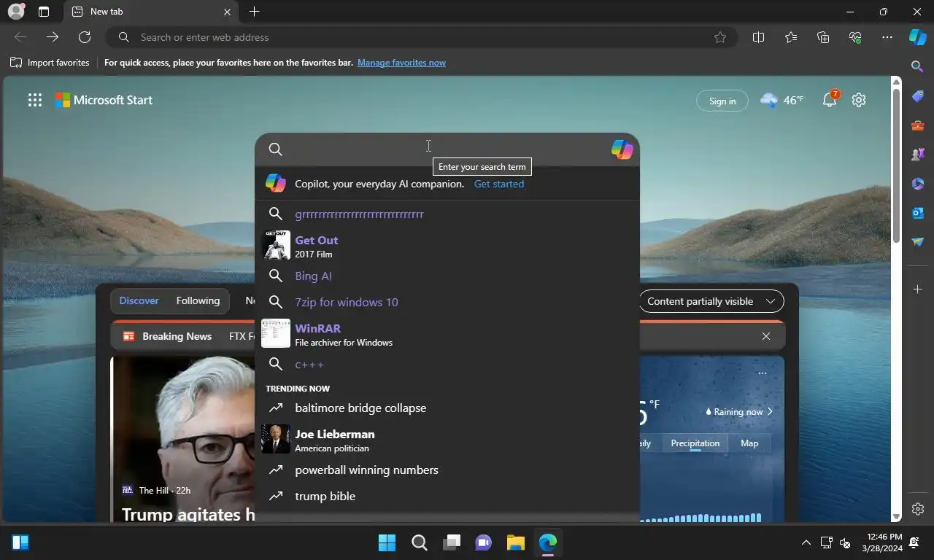Image resolution: width=934 pixels, height=560 pixels.
Task: Click Sign in button
Action: coord(722,101)
